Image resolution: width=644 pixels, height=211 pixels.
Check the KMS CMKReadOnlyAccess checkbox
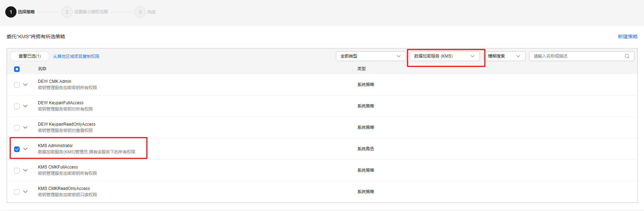[17, 192]
